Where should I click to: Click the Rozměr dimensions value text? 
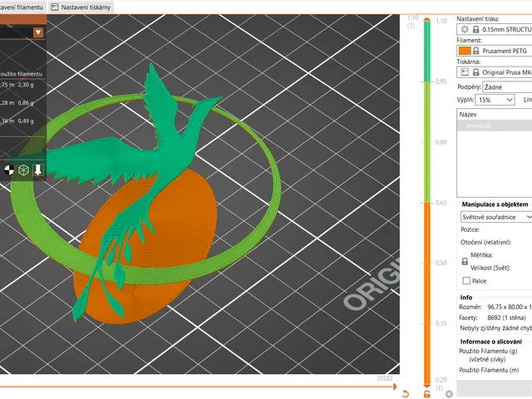point(510,307)
